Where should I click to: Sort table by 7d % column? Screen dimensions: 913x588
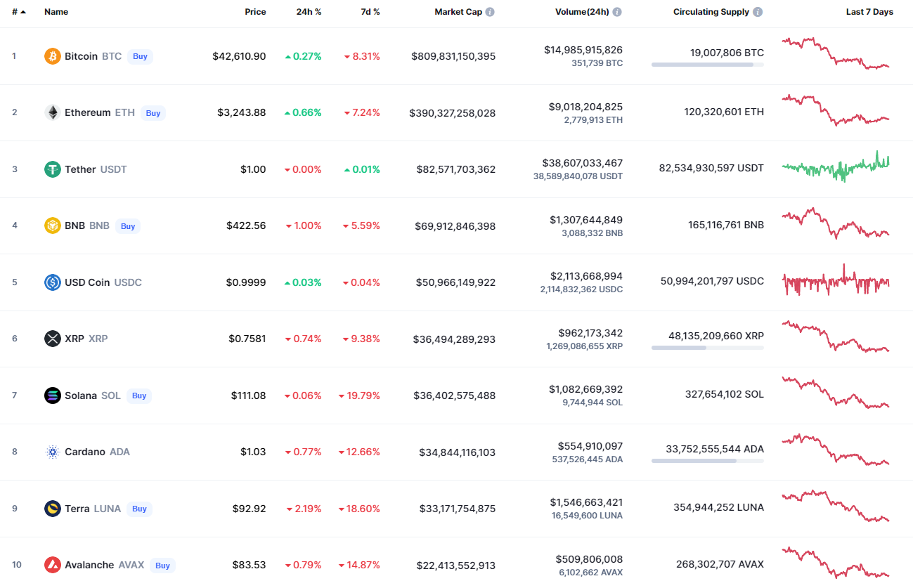(369, 12)
